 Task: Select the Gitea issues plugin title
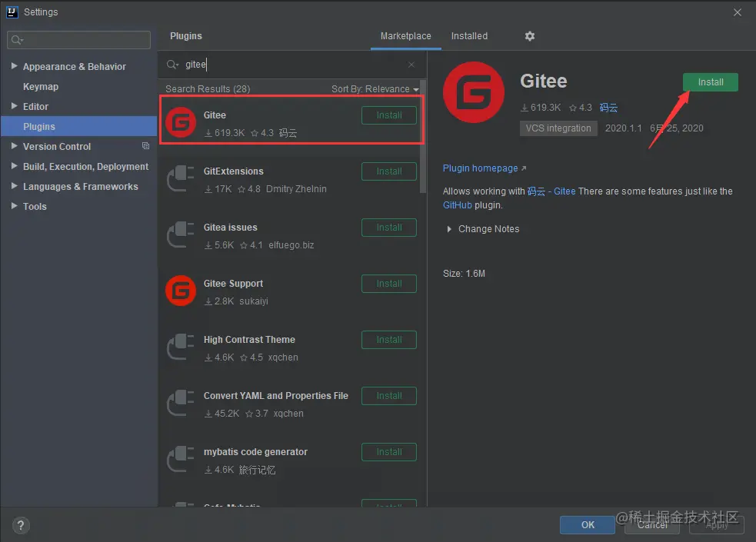231,228
